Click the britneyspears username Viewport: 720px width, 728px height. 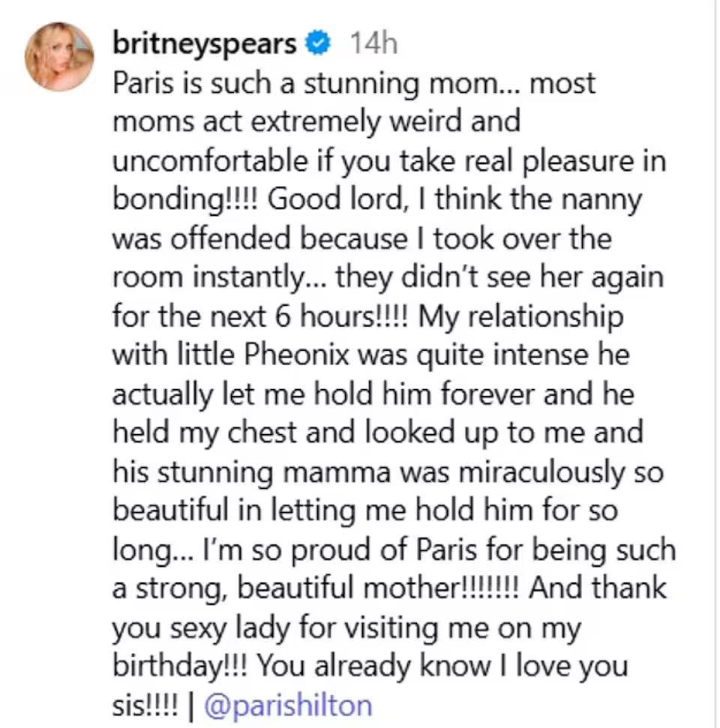pyautogui.click(x=204, y=44)
